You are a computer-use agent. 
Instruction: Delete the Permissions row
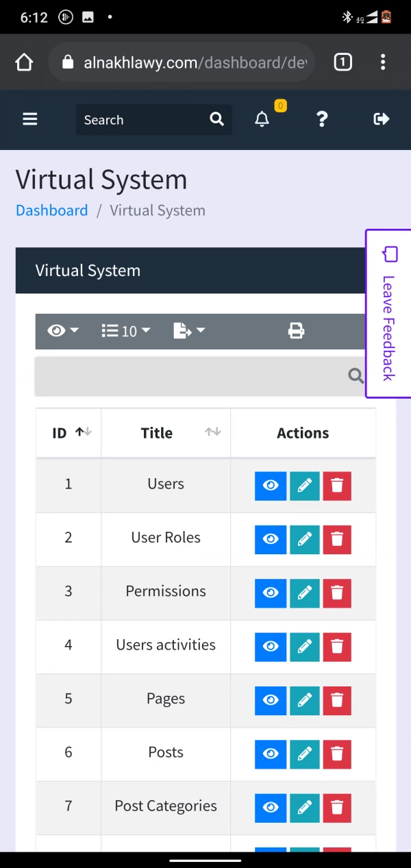(x=337, y=593)
